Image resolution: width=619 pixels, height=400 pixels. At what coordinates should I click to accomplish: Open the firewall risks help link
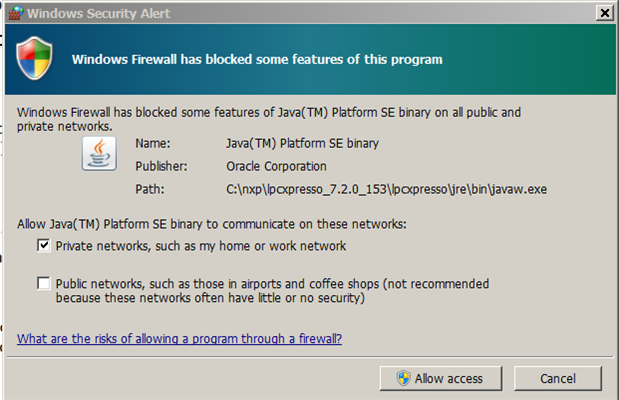tap(179, 338)
